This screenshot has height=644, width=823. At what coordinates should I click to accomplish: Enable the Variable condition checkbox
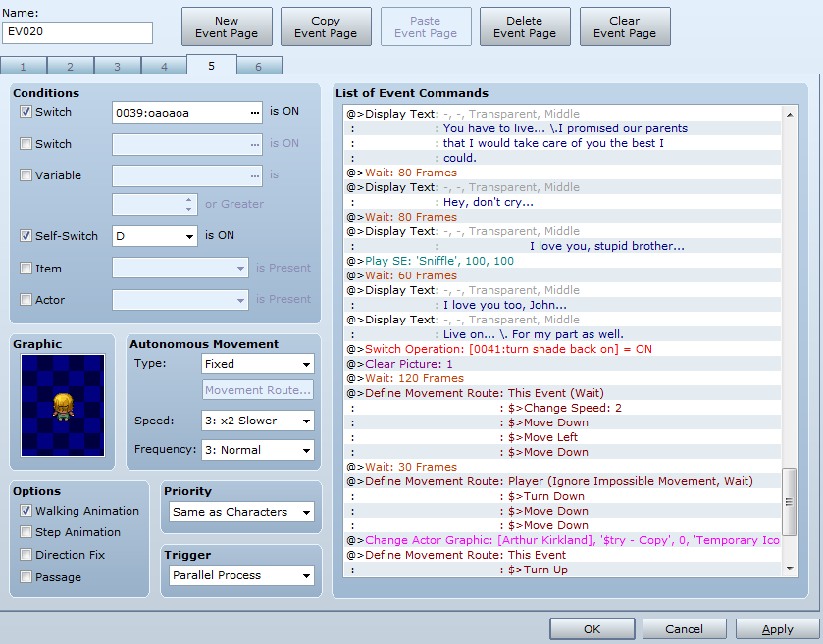point(26,175)
